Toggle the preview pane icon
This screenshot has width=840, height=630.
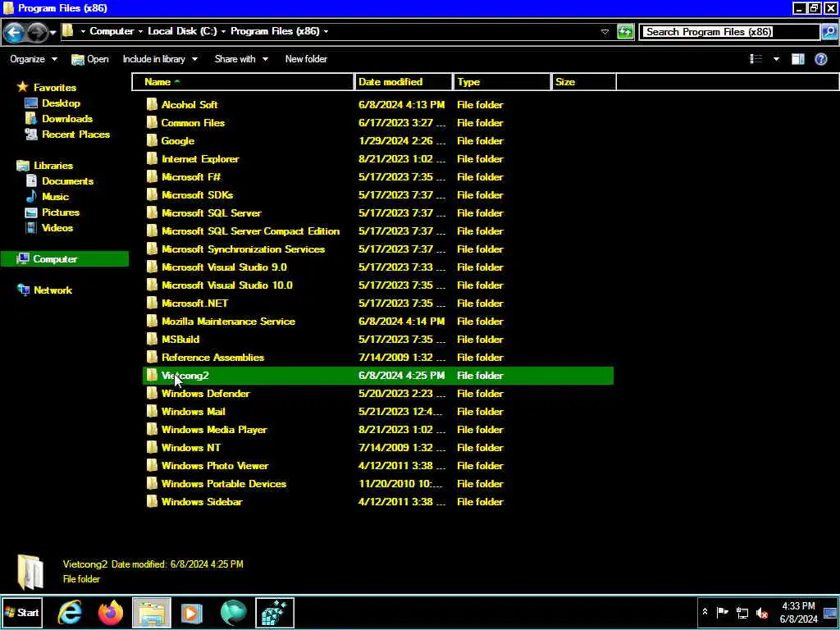coord(797,59)
